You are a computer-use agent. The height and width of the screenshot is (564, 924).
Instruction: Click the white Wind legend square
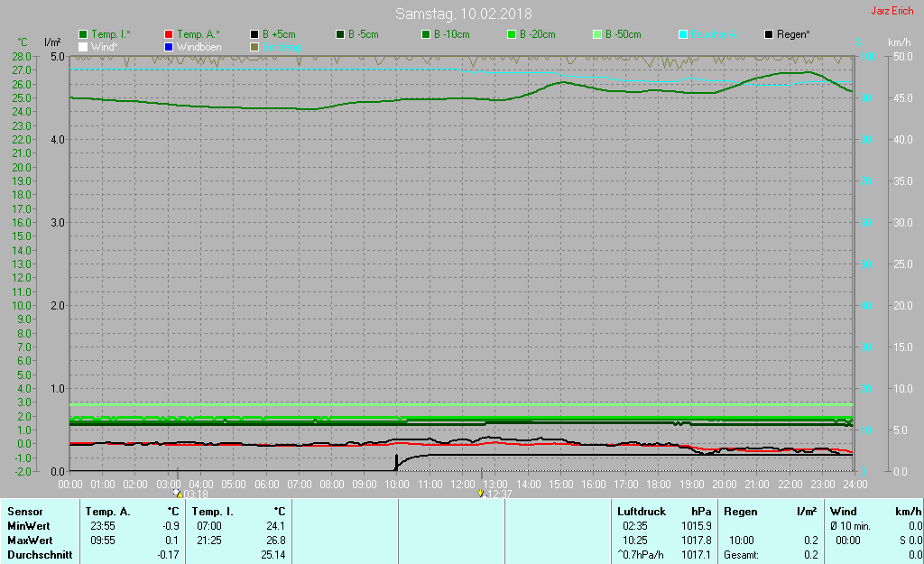83,46
